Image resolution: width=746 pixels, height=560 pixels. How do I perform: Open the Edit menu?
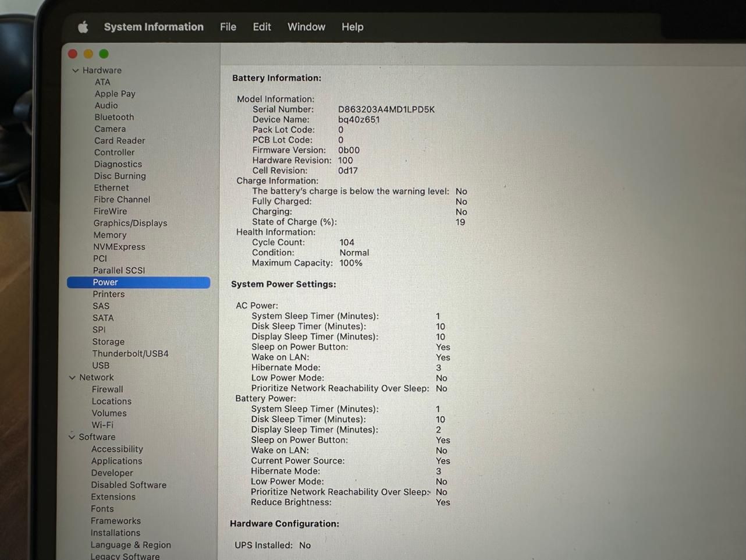point(262,27)
